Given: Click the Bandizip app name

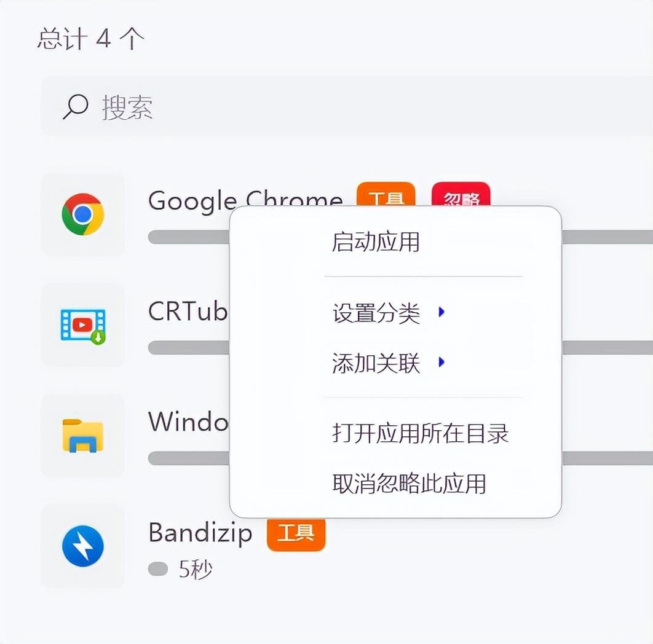Looking at the screenshot, I should tap(200, 533).
